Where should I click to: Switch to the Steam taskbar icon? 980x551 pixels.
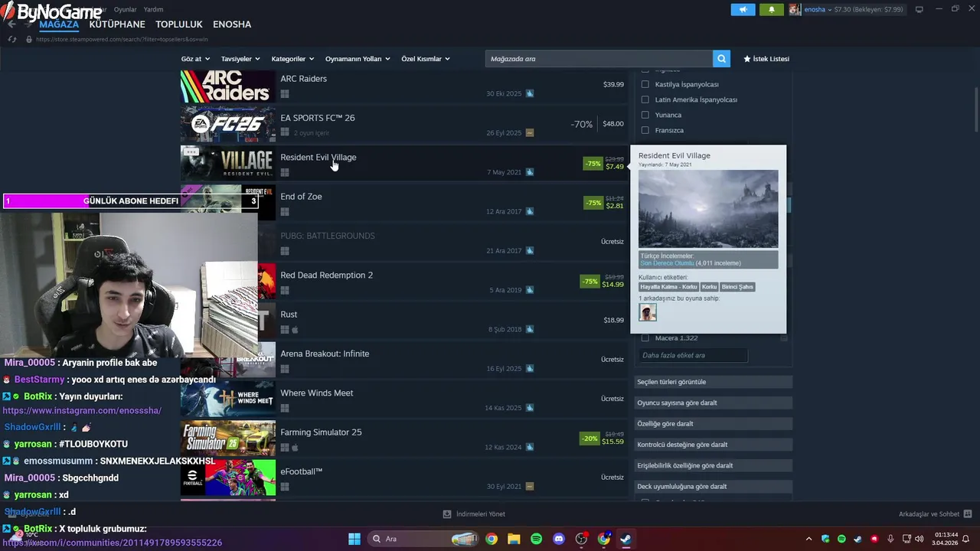(x=626, y=539)
